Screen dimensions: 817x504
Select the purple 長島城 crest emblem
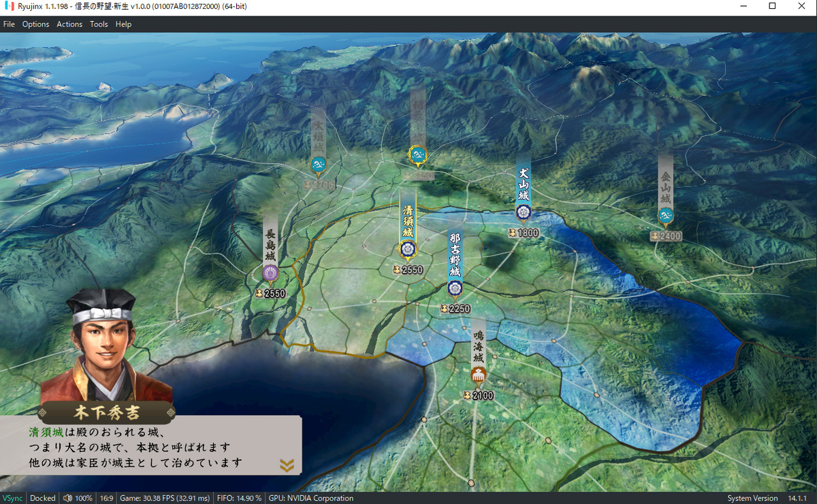(x=270, y=273)
